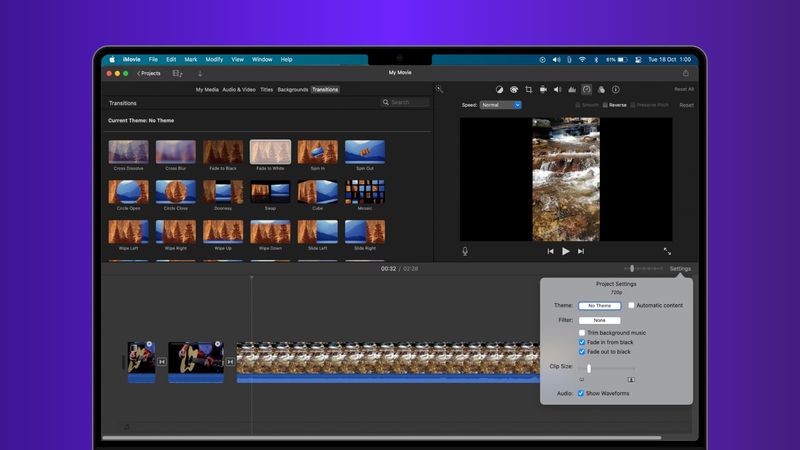Open the Edit menu
Viewport: 800px width, 450px height.
click(171, 60)
